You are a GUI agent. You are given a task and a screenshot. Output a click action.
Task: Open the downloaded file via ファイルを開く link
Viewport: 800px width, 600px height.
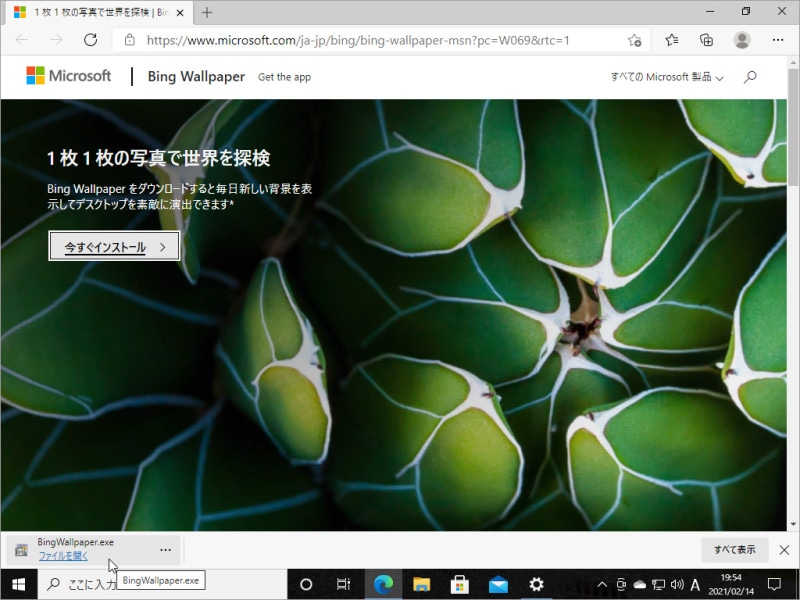pos(62,556)
